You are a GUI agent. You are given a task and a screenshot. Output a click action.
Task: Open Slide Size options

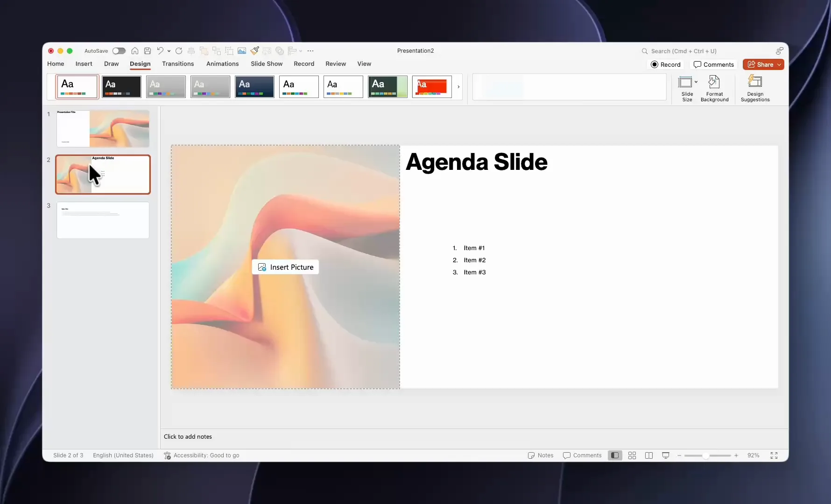(687, 88)
